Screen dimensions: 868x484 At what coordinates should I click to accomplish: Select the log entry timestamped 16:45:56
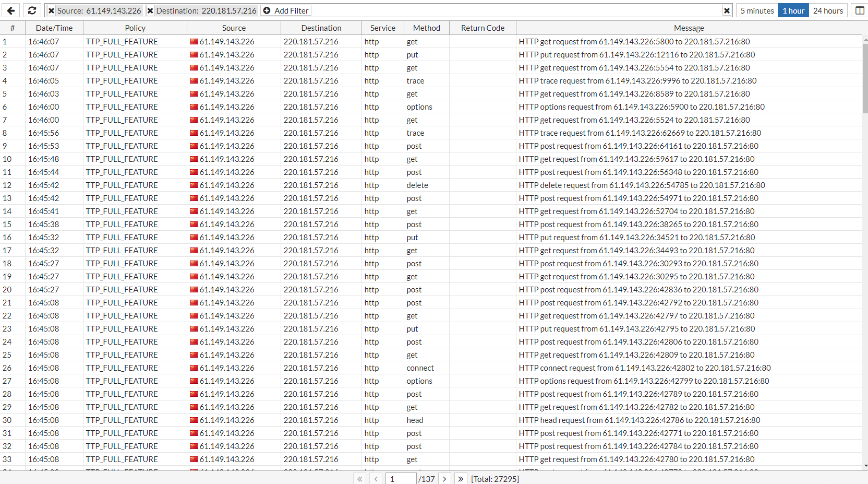(431, 133)
